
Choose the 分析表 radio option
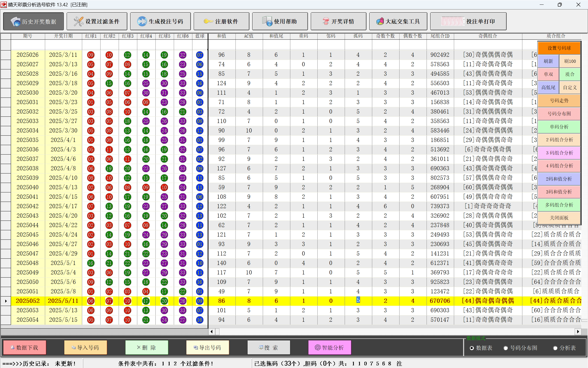click(x=555, y=348)
